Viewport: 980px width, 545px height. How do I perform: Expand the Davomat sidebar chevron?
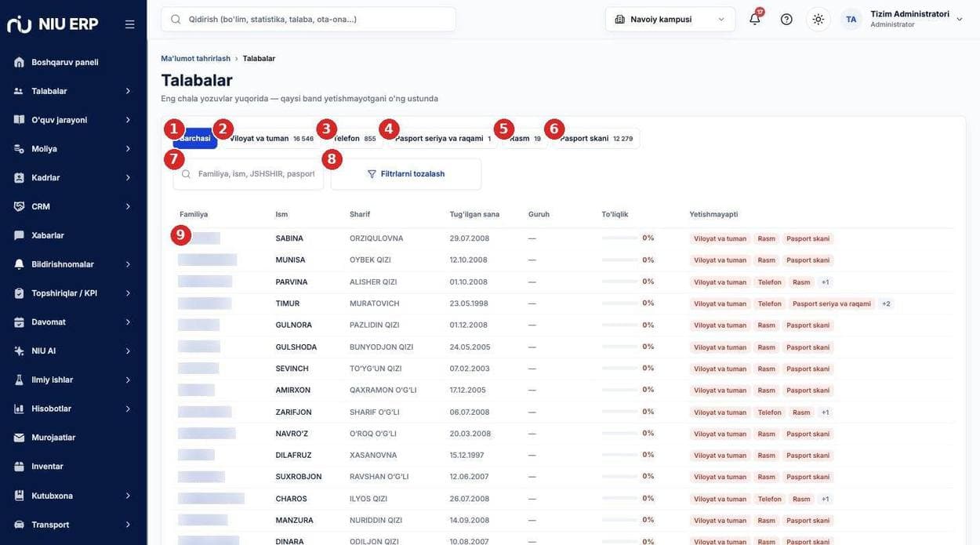point(128,322)
